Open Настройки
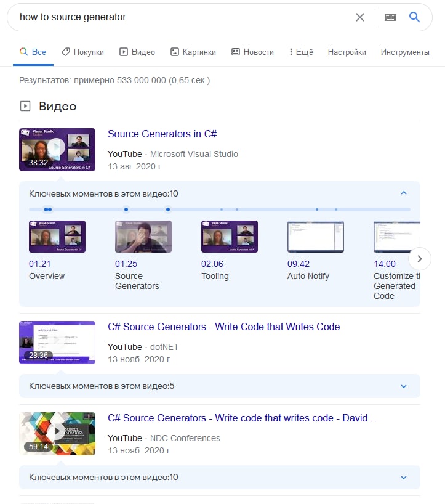This screenshot has height=504, width=445. (347, 52)
